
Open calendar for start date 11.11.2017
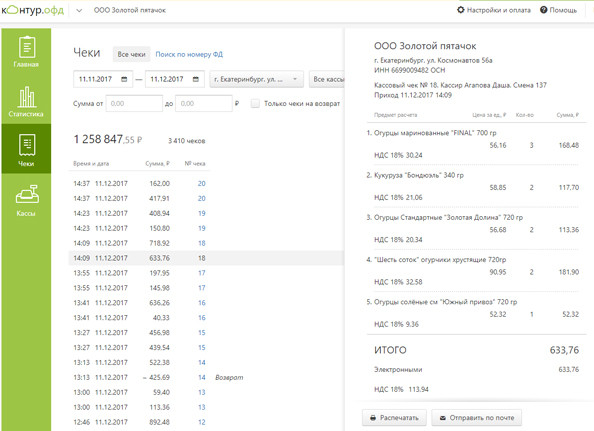[x=124, y=79]
